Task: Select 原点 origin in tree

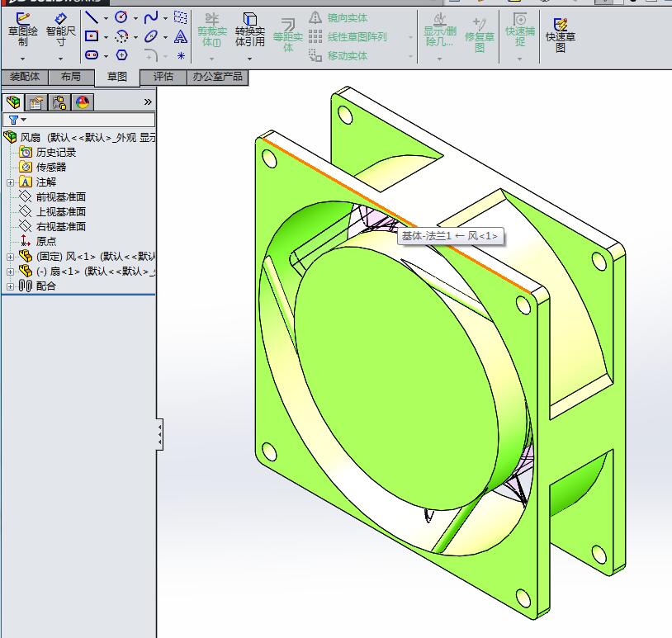Action: 38,241
